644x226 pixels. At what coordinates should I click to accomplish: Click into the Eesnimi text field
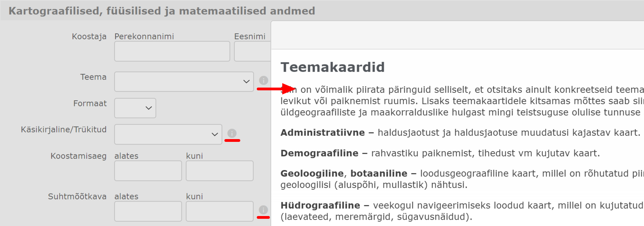coord(252,52)
